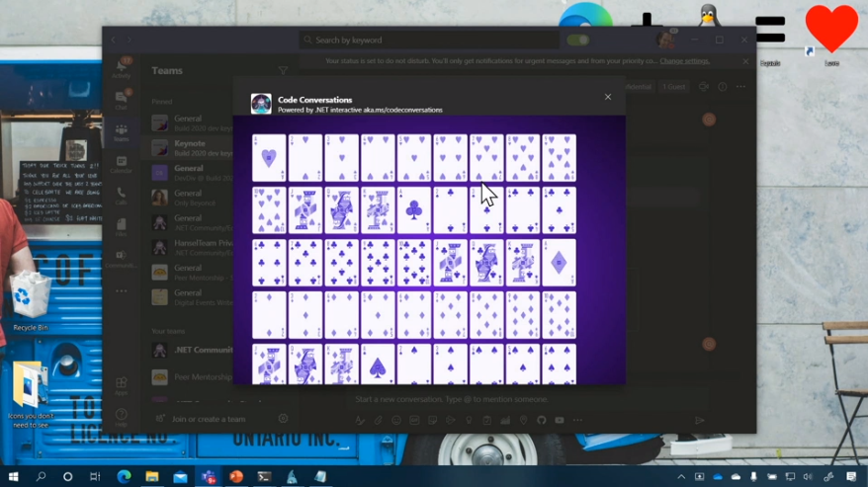Go back with Teams navigation arrow
Screen dimensions: 868x487
[x=114, y=40]
